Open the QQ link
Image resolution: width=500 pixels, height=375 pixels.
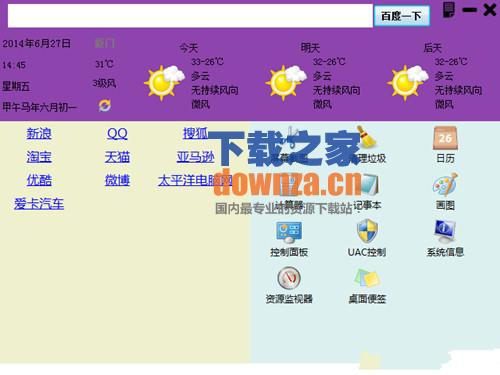coord(117,134)
